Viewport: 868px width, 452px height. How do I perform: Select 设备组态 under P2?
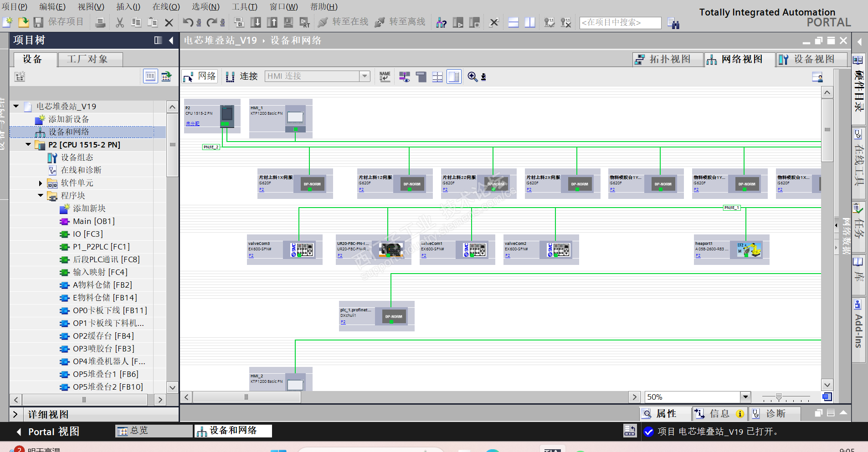click(x=77, y=157)
